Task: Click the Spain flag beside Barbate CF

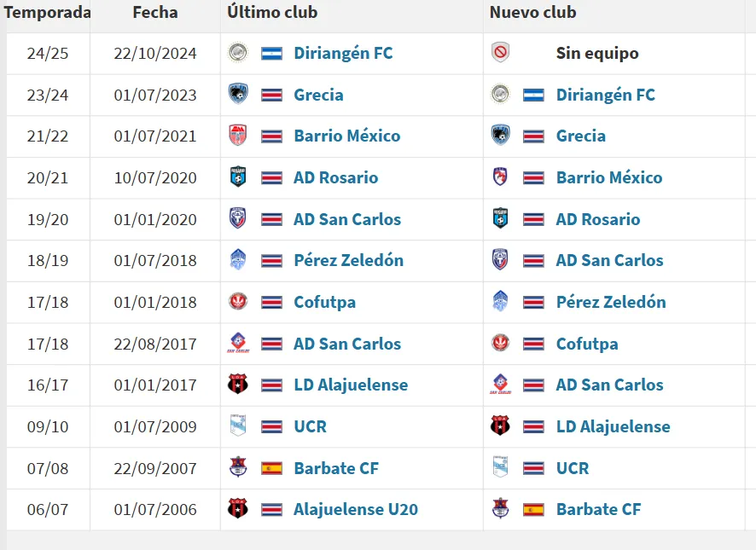Action: point(270,468)
